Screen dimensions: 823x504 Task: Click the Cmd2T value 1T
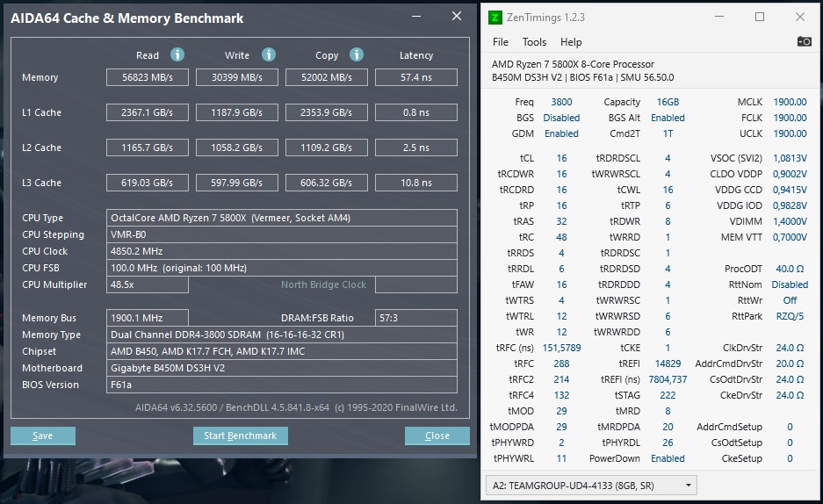[x=668, y=133]
